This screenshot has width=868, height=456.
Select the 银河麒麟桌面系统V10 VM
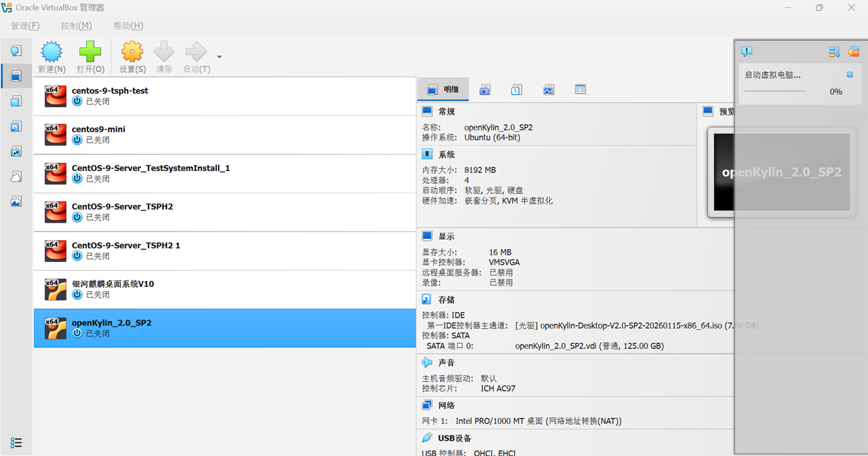click(x=224, y=290)
